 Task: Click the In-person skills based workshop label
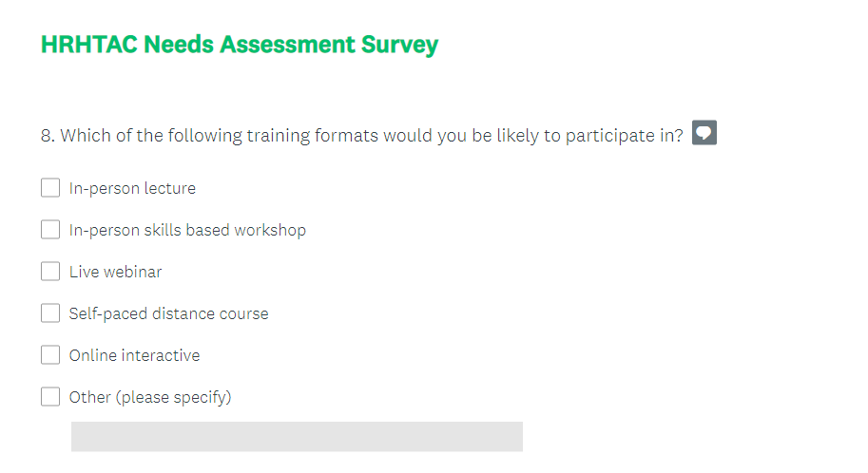pyautogui.click(x=187, y=231)
